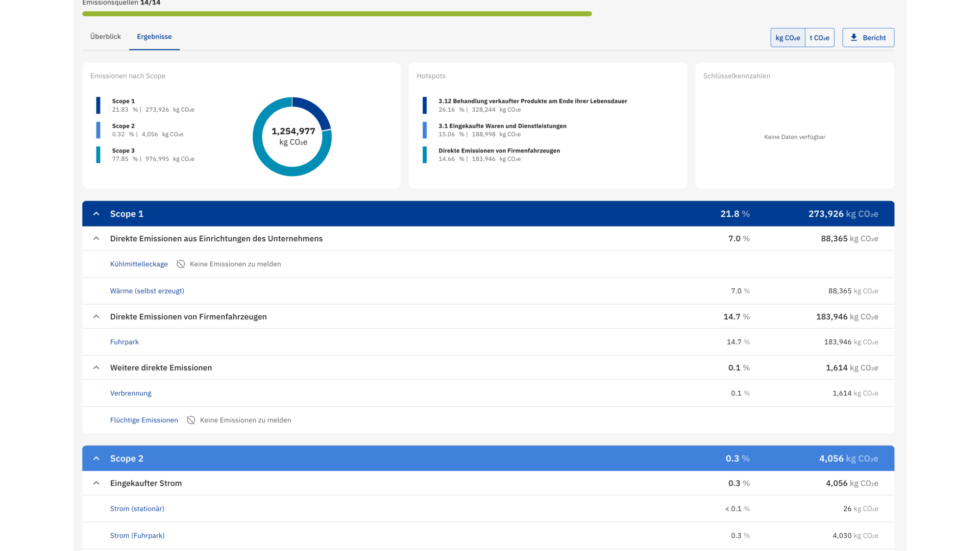Collapse the Scope 2 section
The width and height of the screenshot is (980, 551).
(x=96, y=458)
